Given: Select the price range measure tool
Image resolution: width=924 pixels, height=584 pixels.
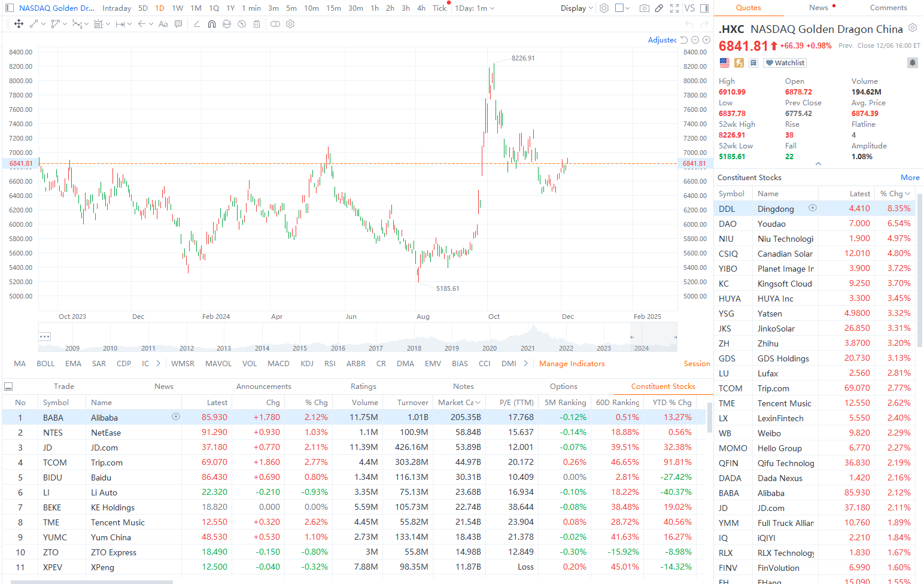Looking at the screenshot, I should pos(120,24).
